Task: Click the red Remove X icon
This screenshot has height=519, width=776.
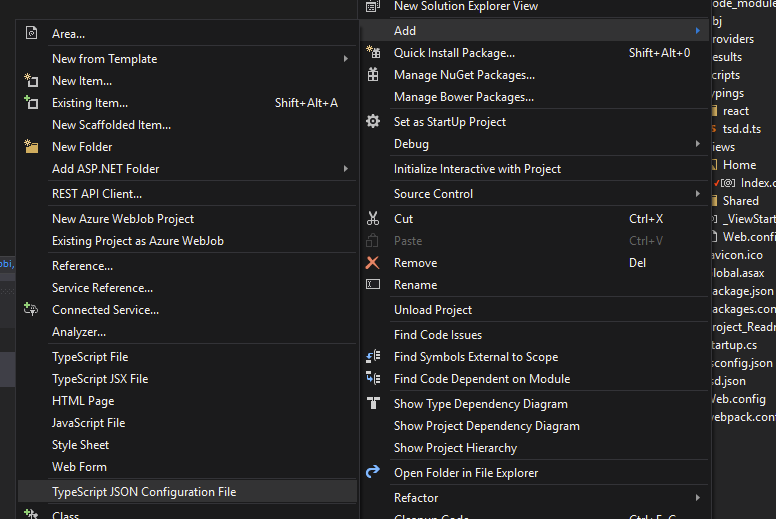Action: click(x=373, y=262)
